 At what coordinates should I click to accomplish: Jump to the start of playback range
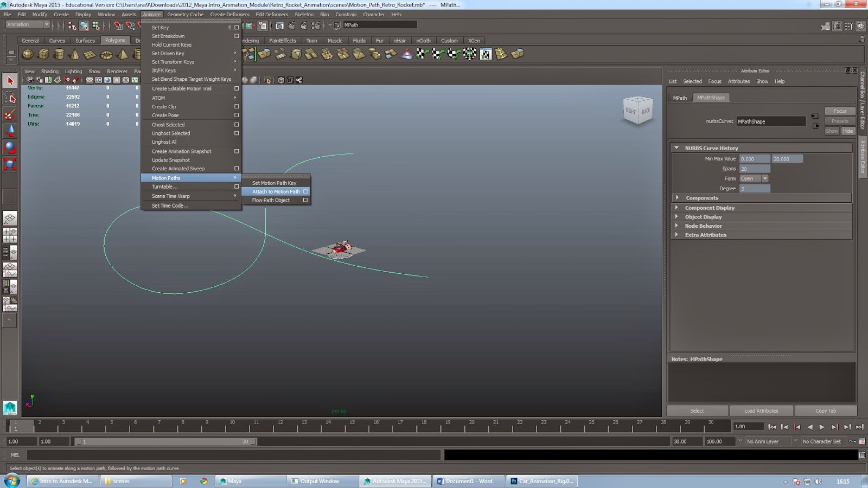(772, 427)
